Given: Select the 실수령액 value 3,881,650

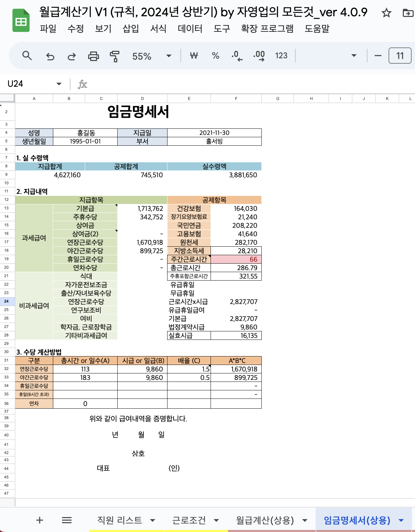Looking at the screenshot, I should pos(214,175).
